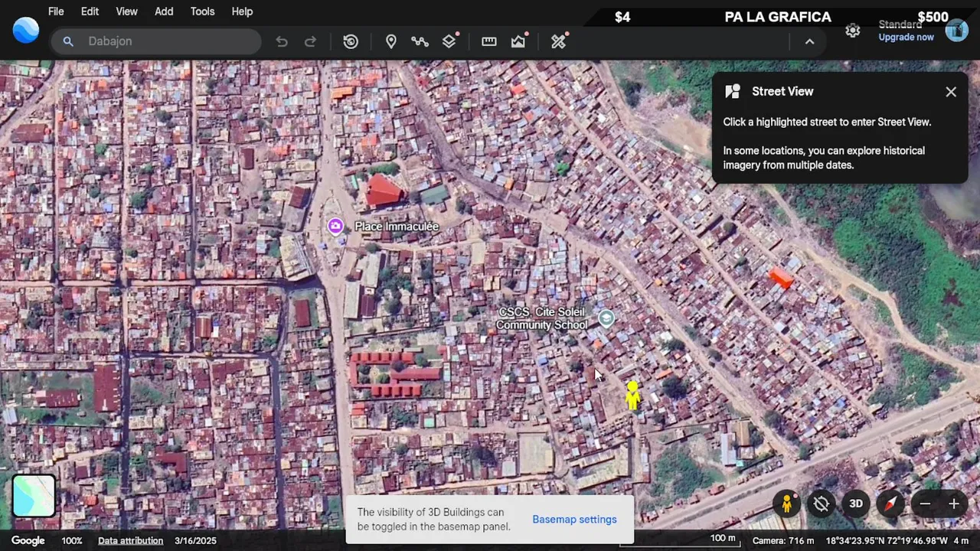Click the rotation reset icon beside 3D
The width and height of the screenshot is (980, 551).
pos(822,504)
